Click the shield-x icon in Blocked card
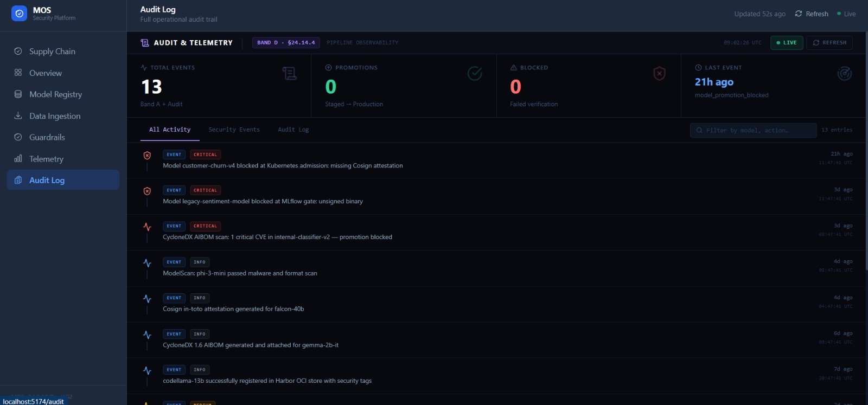This screenshot has width=868, height=405. (x=659, y=73)
